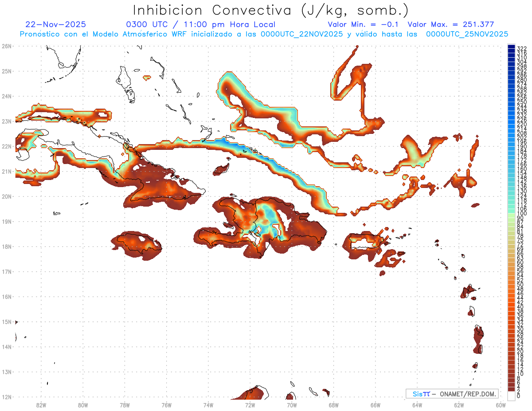Viewport: 532px width, 411px height.
Task: Click the time "0300 UTC / 11:00 pm Hora Local"
Action: point(201,25)
